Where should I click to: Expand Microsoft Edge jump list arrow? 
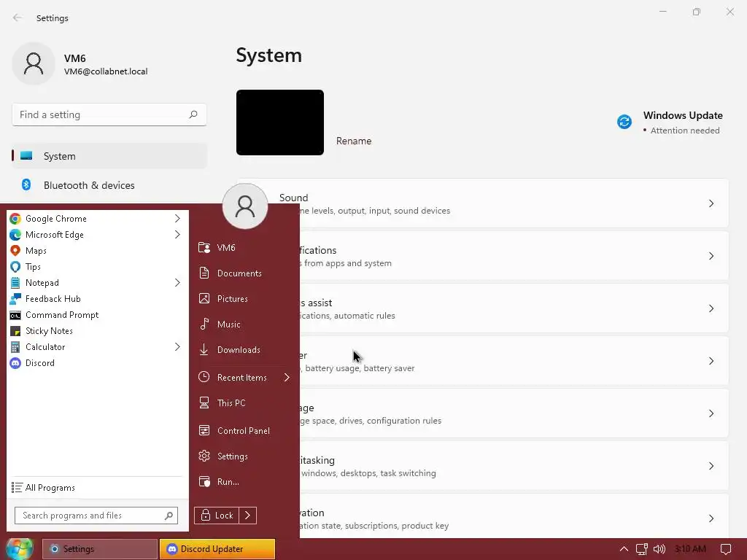(177, 234)
